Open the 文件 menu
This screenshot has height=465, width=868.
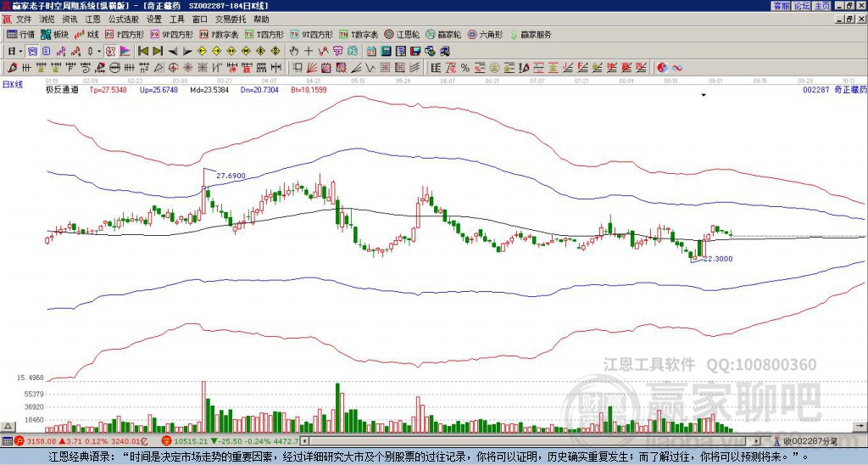click(x=24, y=20)
